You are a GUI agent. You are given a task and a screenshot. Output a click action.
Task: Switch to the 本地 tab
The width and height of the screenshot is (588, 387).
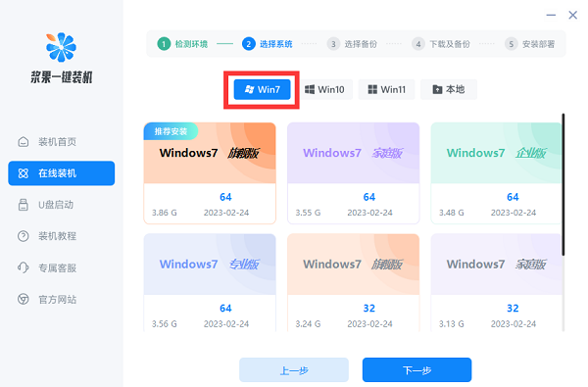coord(449,89)
